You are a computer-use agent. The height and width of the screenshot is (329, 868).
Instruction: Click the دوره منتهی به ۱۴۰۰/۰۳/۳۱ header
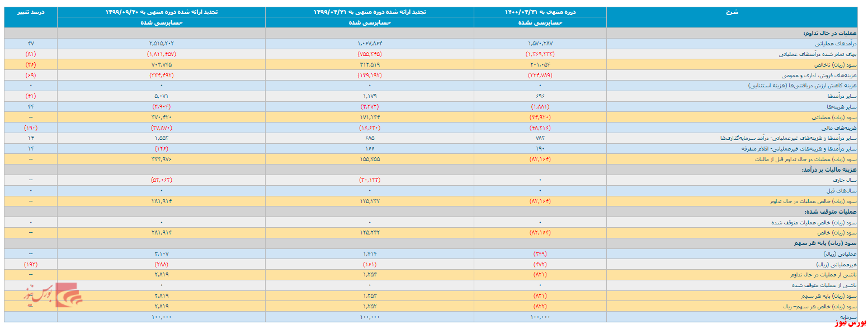[x=540, y=12]
